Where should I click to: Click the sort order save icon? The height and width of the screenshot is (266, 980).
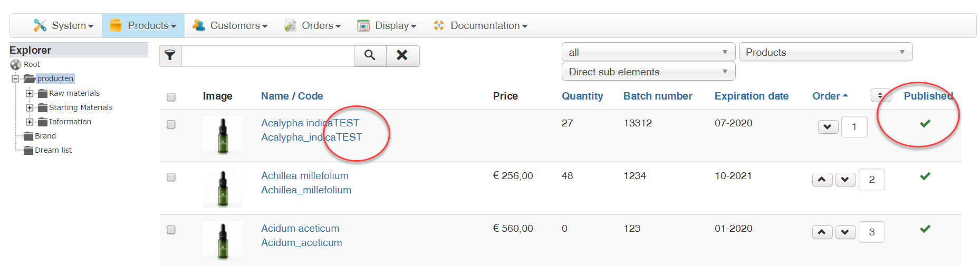880,96
